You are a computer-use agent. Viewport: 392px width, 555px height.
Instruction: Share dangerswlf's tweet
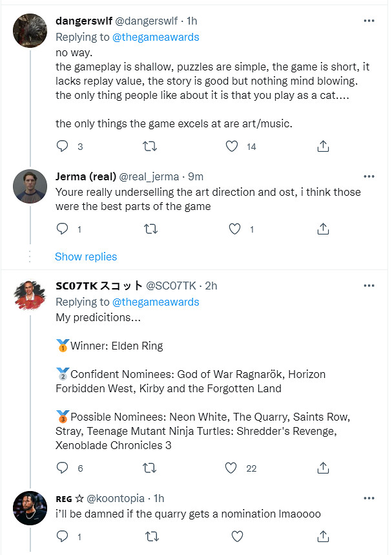click(324, 146)
